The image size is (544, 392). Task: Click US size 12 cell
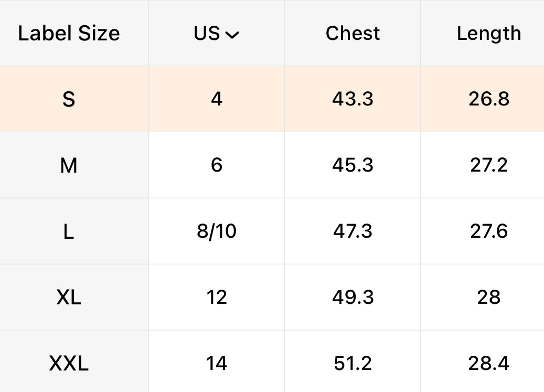pyautogui.click(x=217, y=298)
